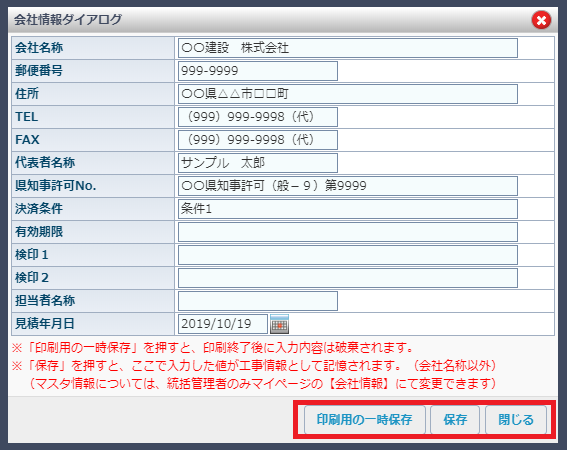This screenshot has height=450, width=567.
Task: Select the 郵便番号 text field
Action: pos(258,71)
